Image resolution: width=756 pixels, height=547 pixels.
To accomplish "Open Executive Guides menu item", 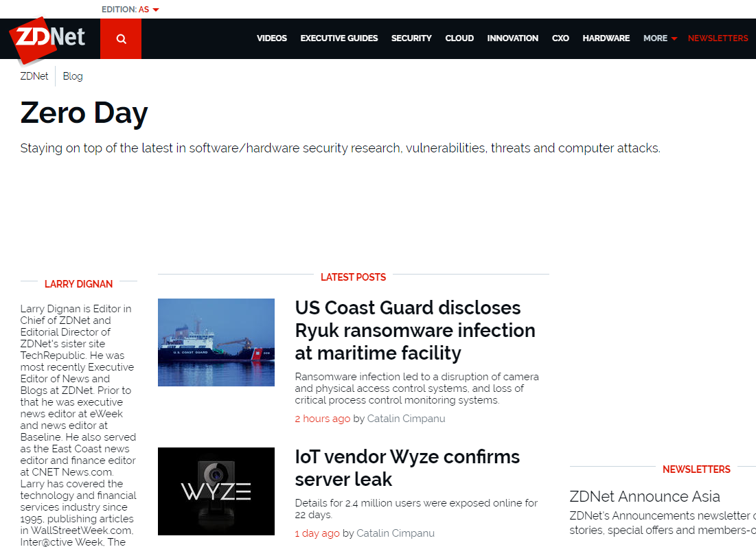I will tap(339, 38).
